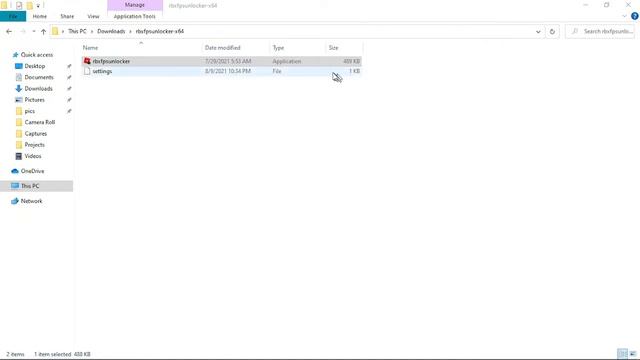This screenshot has height=360, width=640.
Task: Select the Manage contextual tab
Action: point(135,5)
